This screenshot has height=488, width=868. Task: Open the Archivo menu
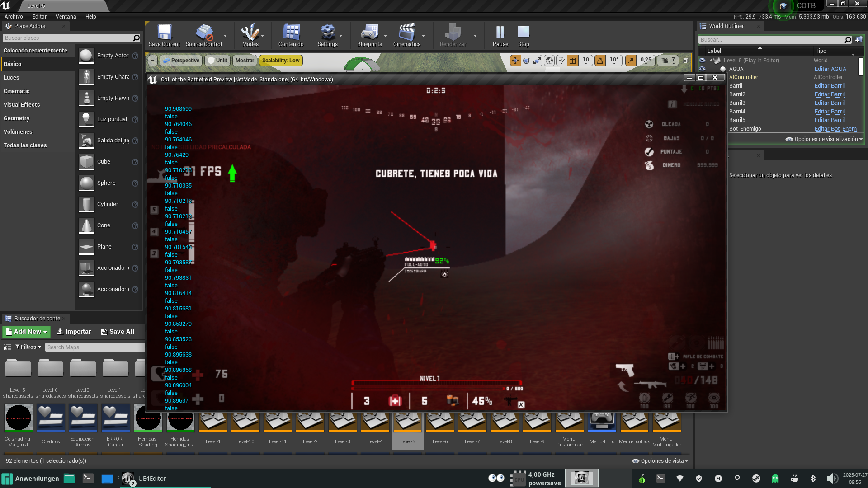tap(14, 17)
